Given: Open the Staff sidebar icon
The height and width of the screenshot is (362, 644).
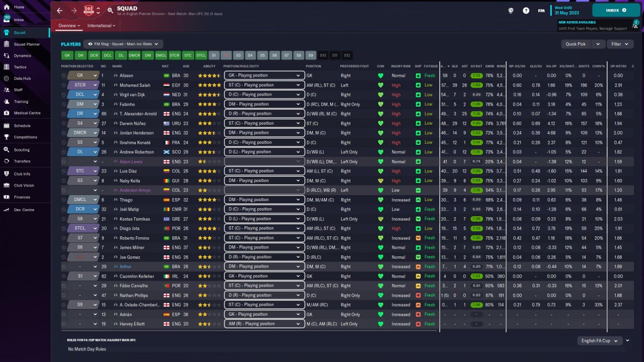Looking at the screenshot, I should click(x=8, y=90).
